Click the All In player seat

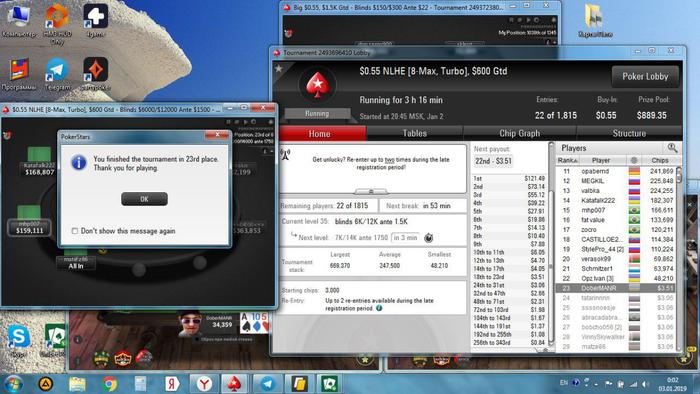[x=75, y=263]
